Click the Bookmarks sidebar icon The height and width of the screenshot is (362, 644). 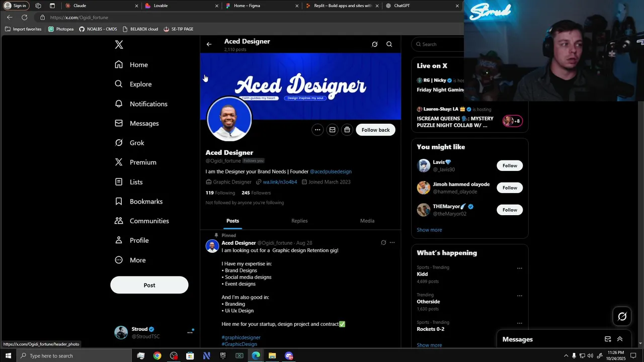tap(119, 201)
